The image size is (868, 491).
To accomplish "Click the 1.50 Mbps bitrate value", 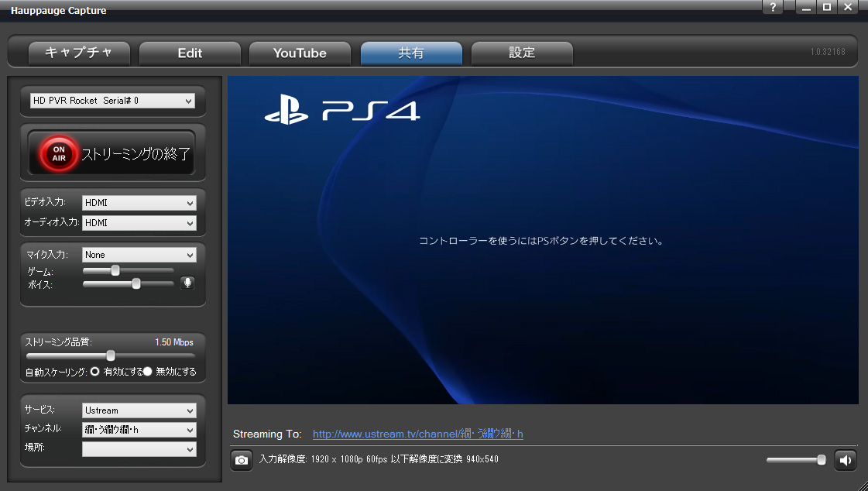I will [x=173, y=342].
